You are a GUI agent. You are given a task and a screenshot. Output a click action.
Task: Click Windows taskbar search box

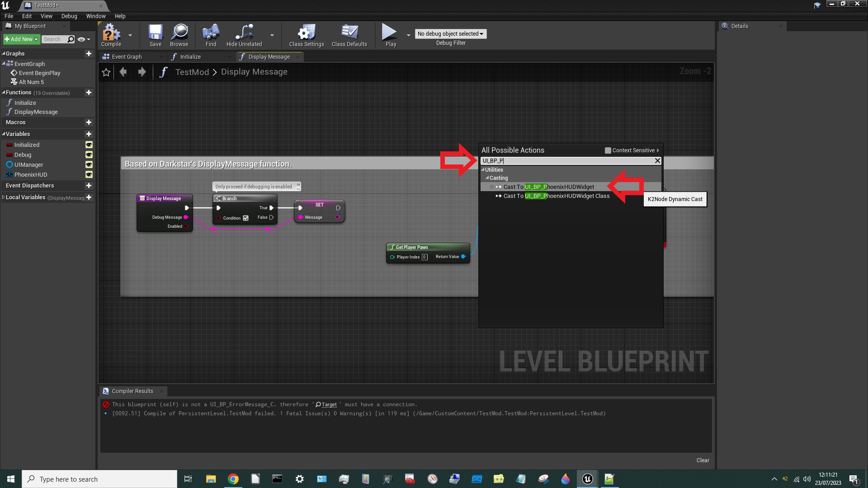(99, 479)
